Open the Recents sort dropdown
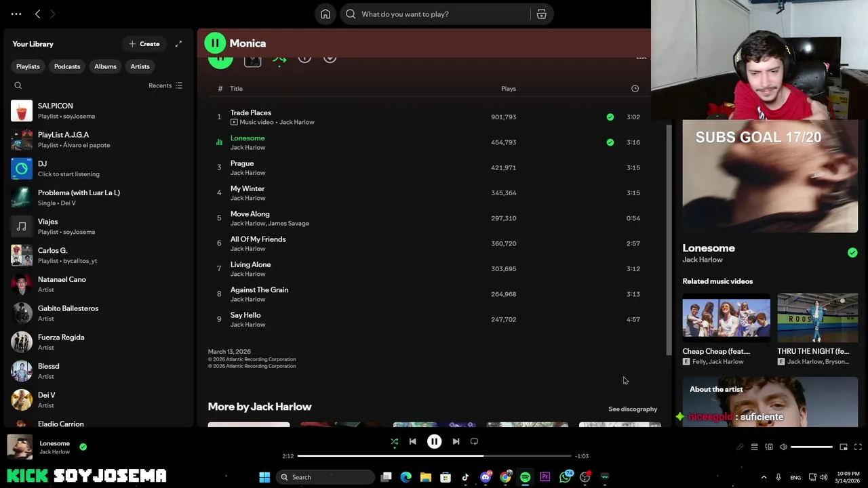The image size is (868, 488). [x=165, y=85]
